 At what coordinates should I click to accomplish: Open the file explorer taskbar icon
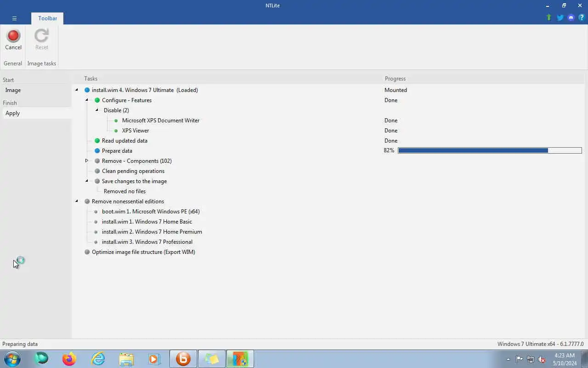pyautogui.click(x=126, y=359)
